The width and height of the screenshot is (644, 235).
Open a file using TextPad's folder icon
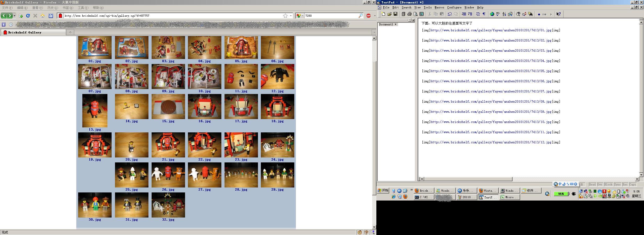pos(389,14)
